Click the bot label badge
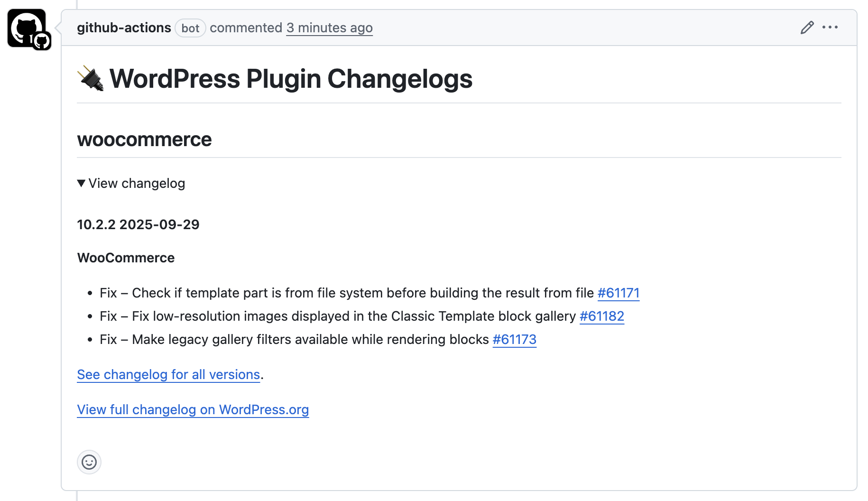Screen dimensions: 868x501 coord(190,28)
